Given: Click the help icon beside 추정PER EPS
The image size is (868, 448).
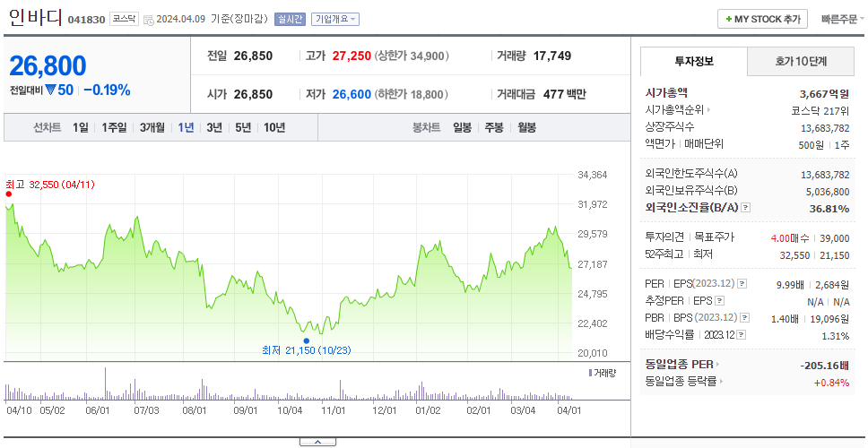Looking at the screenshot, I should (719, 301).
